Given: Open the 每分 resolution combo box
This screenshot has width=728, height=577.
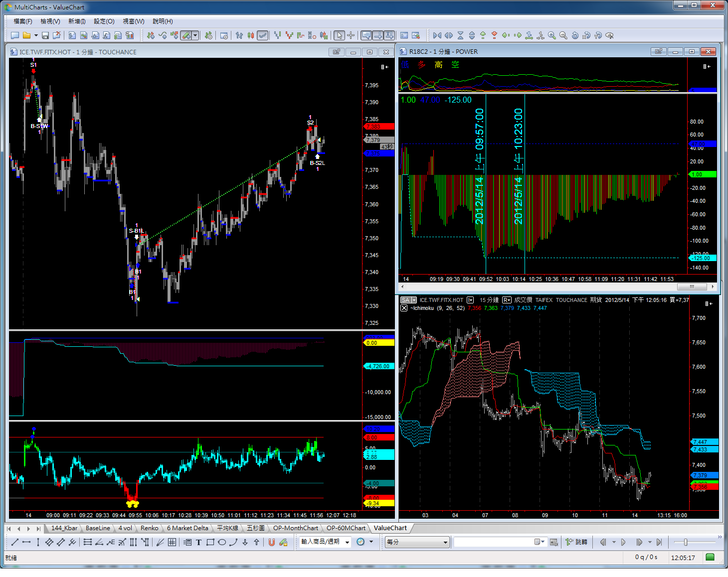Looking at the screenshot, I should tap(417, 542).
